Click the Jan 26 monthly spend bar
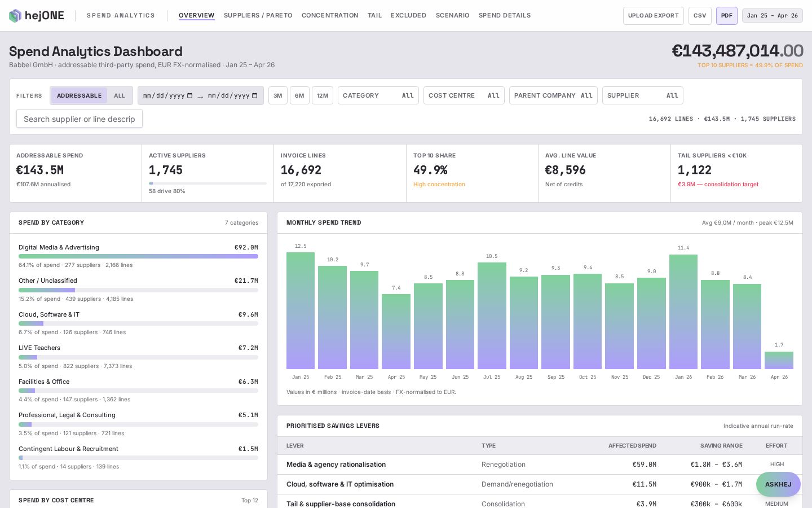The width and height of the screenshot is (812, 508). [683, 312]
